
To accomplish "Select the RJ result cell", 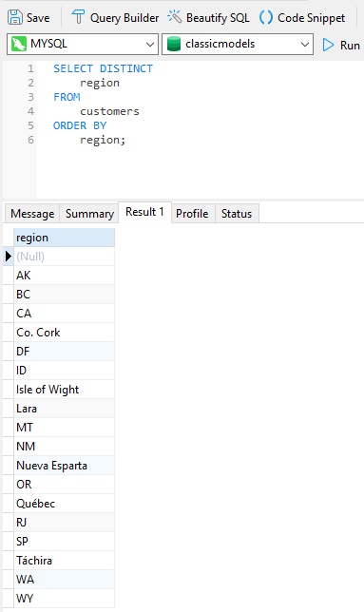I will coord(64,523).
